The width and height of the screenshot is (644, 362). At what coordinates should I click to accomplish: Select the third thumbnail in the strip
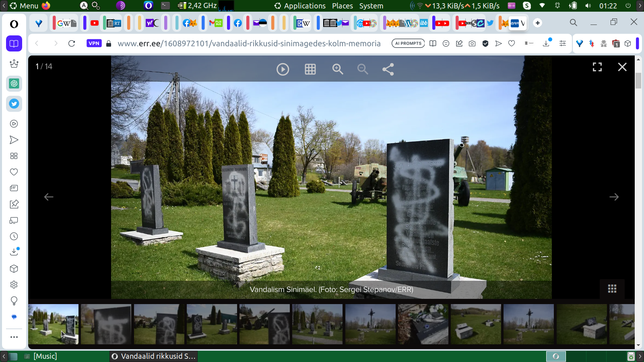[159, 324]
